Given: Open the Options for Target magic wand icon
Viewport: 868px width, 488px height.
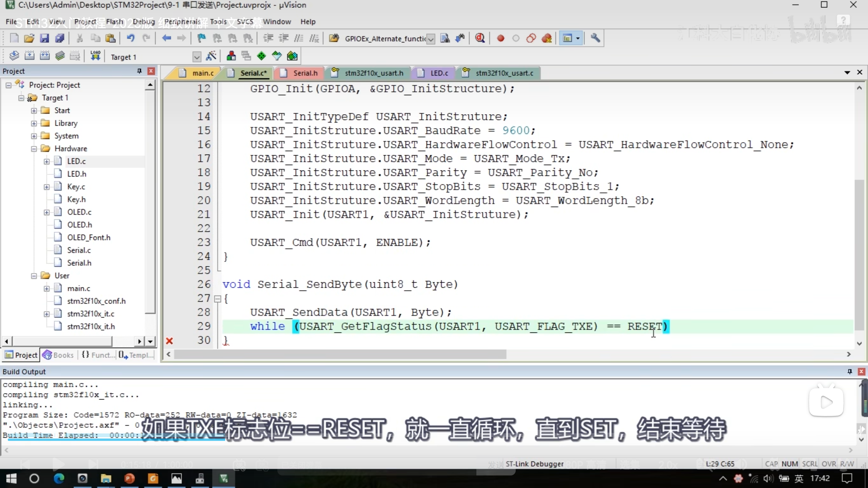Looking at the screenshot, I should tap(211, 56).
